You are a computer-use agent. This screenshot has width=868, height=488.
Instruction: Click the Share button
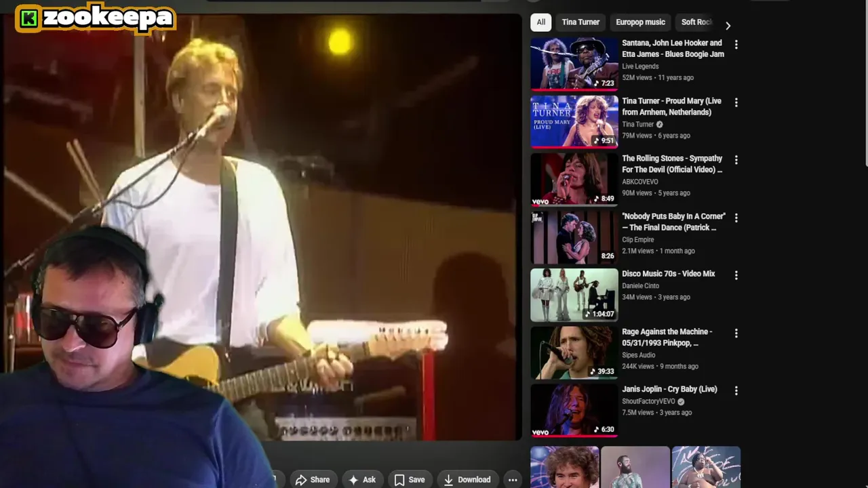[x=313, y=480]
